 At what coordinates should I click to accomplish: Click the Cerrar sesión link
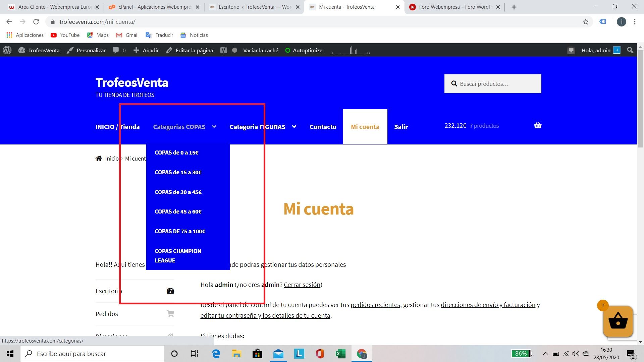pyautogui.click(x=302, y=285)
